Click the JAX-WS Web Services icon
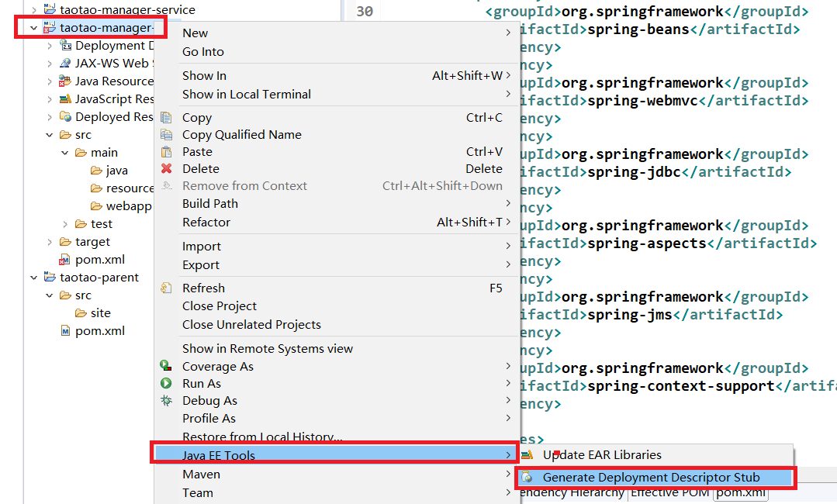 (x=65, y=64)
